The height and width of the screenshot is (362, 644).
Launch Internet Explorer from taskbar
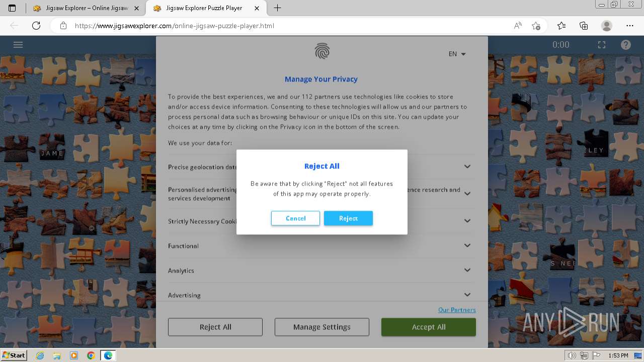pyautogui.click(x=40, y=355)
